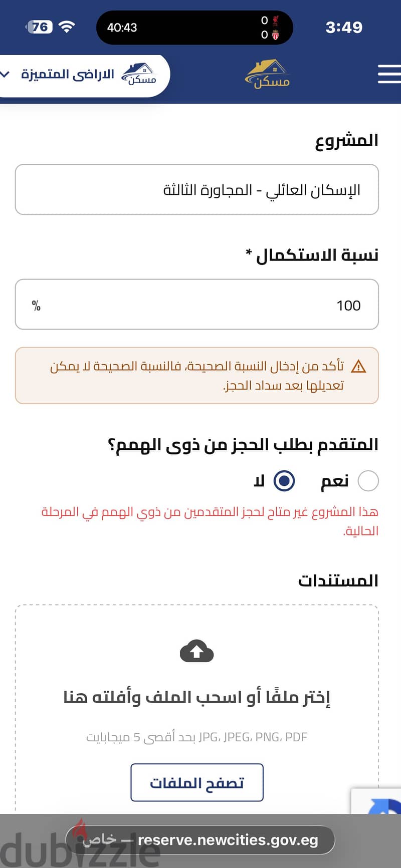
Task: Expand the الاراضى المتميزة dropdown chevron
Action: [5, 75]
